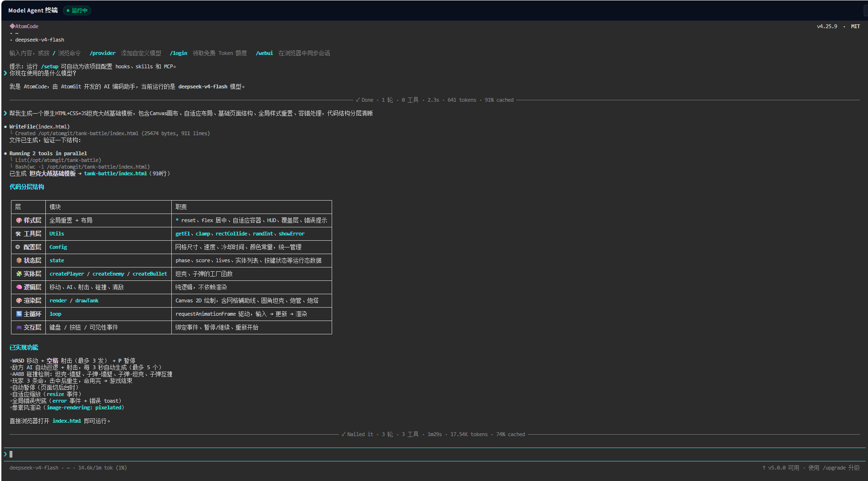This screenshot has width=868, height=481.
Task: Click the MIT license label
Action: pyautogui.click(x=855, y=26)
